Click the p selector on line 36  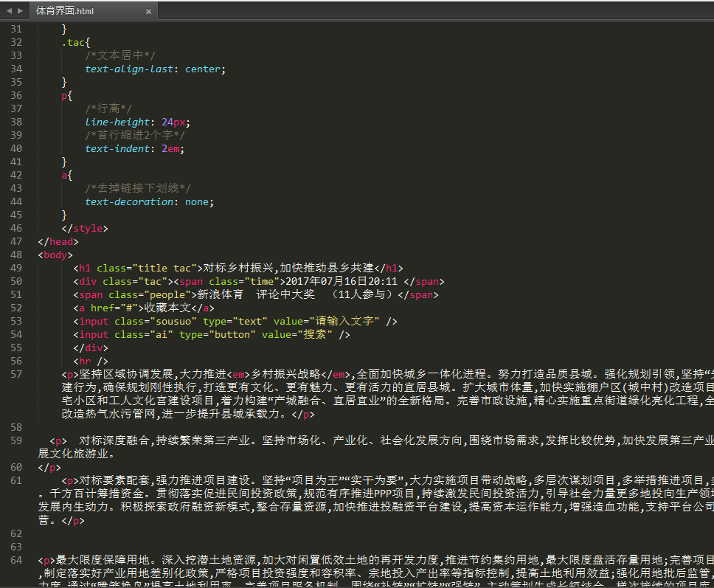pyautogui.click(x=64, y=96)
